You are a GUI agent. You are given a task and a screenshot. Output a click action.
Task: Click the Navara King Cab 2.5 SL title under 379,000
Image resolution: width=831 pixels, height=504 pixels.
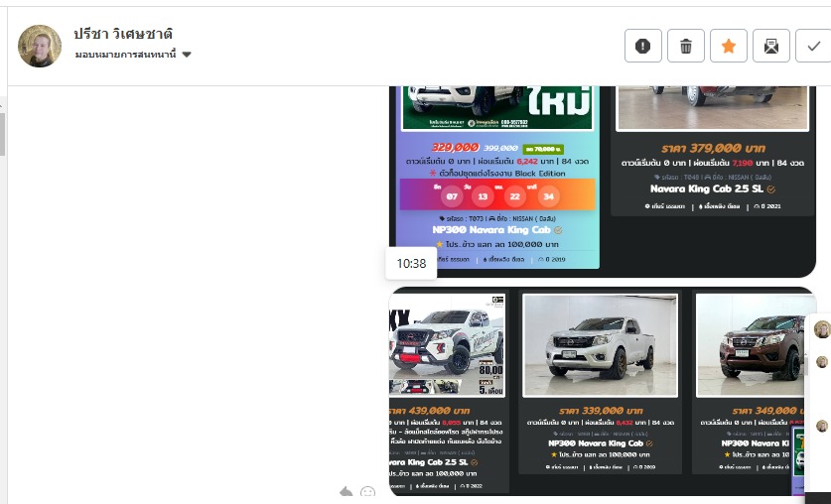[x=707, y=189]
